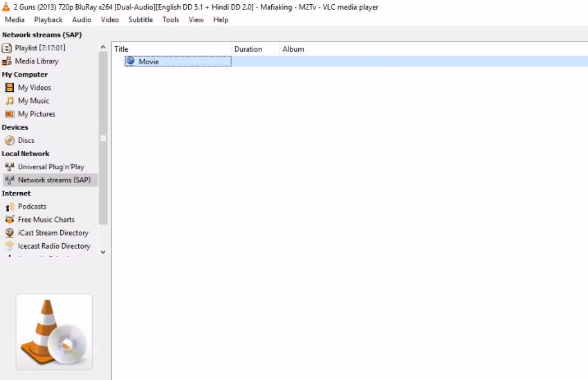Select Podcasts label under Internet
Viewport: 588px width, 380px height.
click(33, 207)
